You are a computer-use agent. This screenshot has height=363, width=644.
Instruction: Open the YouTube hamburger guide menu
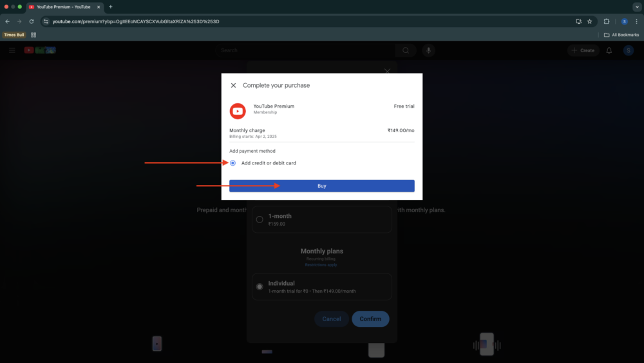tap(12, 50)
